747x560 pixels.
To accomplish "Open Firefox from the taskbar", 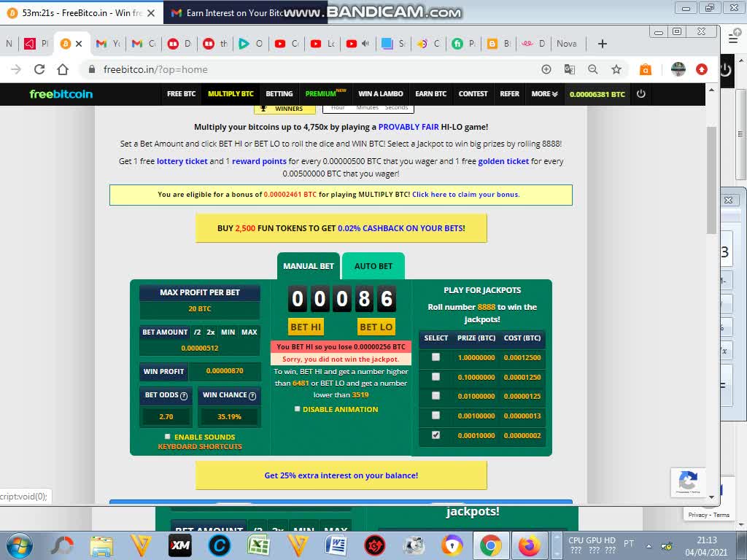I will pyautogui.click(x=530, y=545).
